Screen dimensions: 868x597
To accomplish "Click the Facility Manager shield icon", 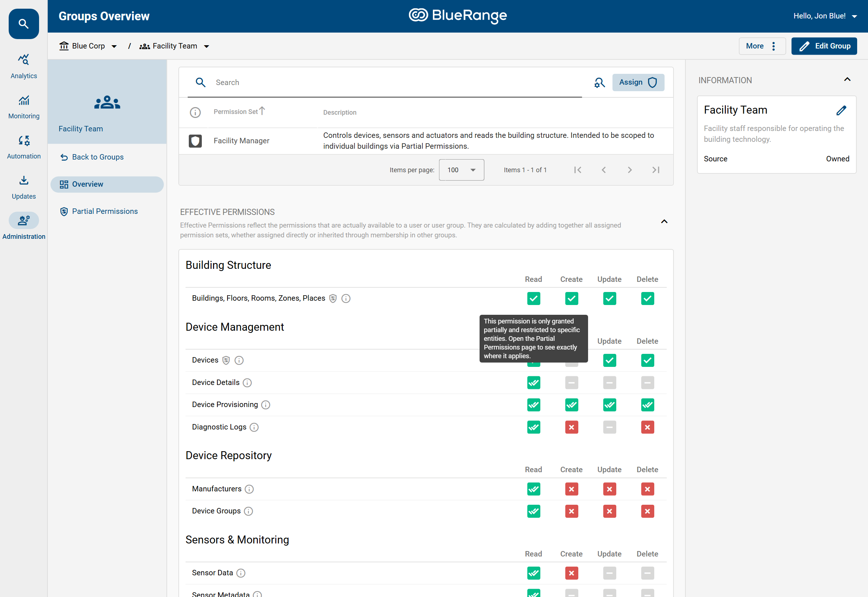I will click(195, 141).
